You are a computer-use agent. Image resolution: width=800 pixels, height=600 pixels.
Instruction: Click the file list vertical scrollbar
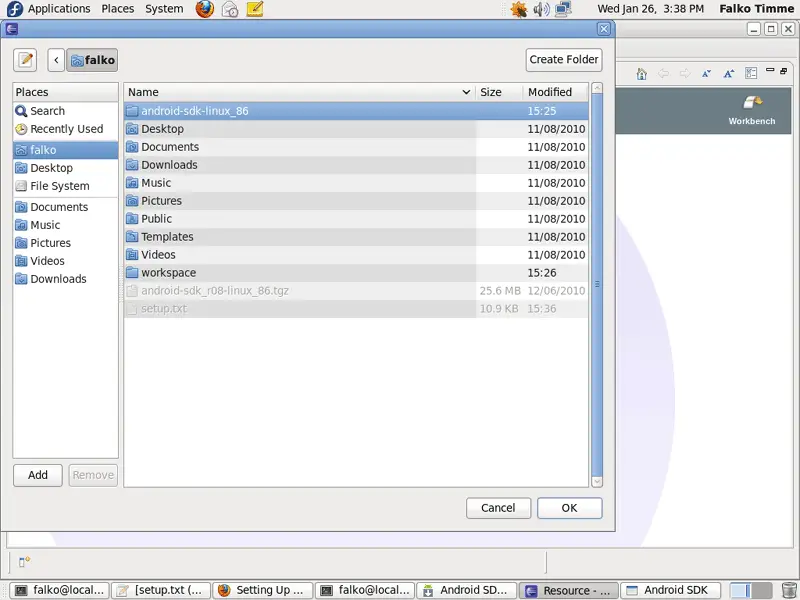597,284
